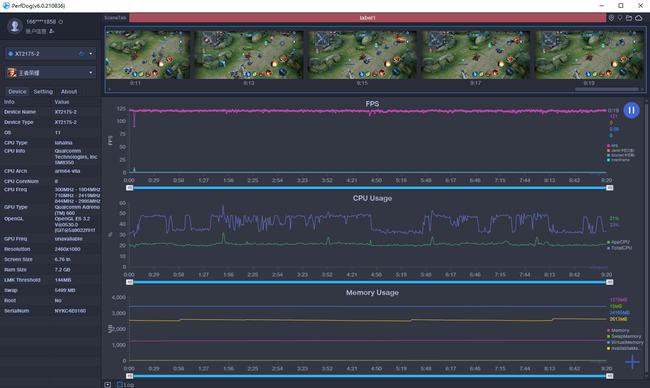Toggle the AppCPU legend series
The width and height of the screenshot is (650, 388).
tap(618, 242)
